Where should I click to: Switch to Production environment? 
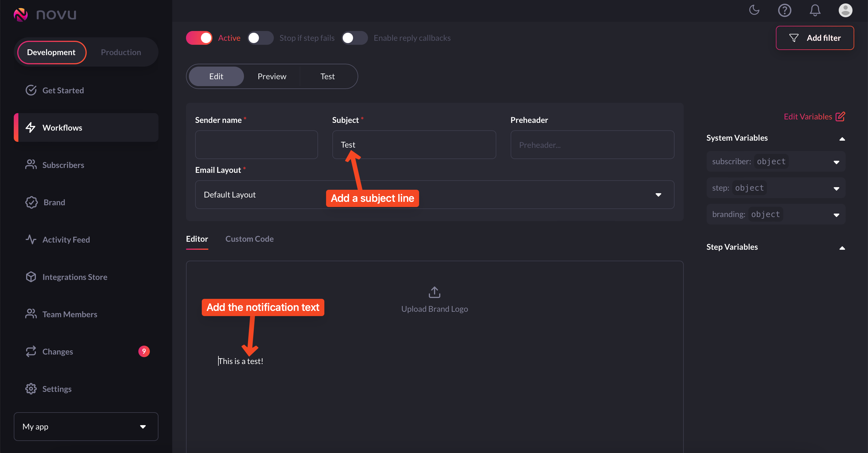(x=121, y=52)
